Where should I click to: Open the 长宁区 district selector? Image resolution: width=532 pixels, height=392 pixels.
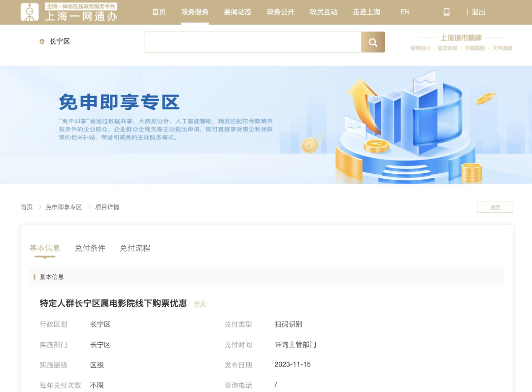59,42
